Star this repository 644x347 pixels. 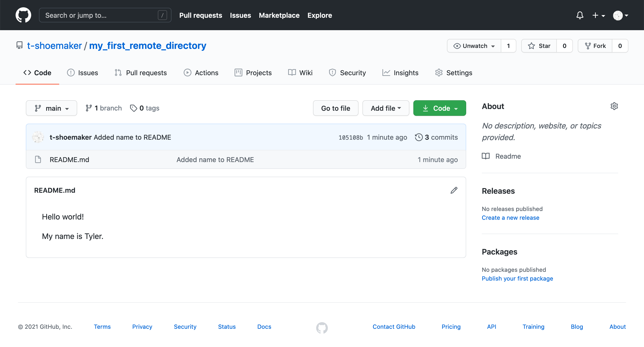click(539, 46)
